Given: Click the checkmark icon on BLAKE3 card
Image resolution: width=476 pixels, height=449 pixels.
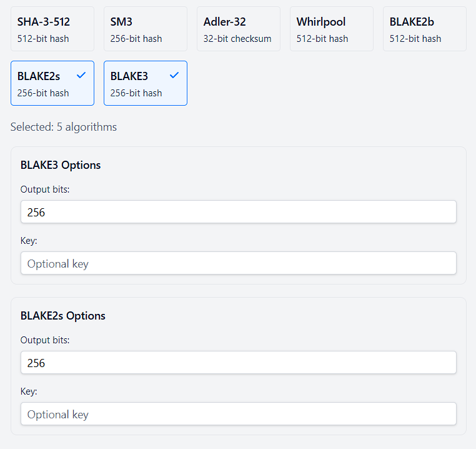Looking at the screenshot, I should point(174,75).
